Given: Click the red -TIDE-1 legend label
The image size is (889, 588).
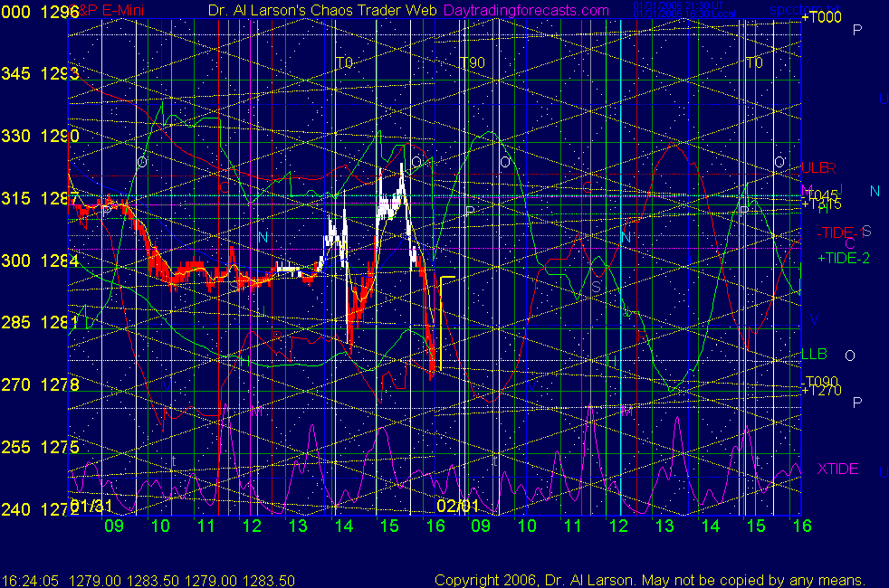Looking at the screenshot, I should [x=841, y=232].
